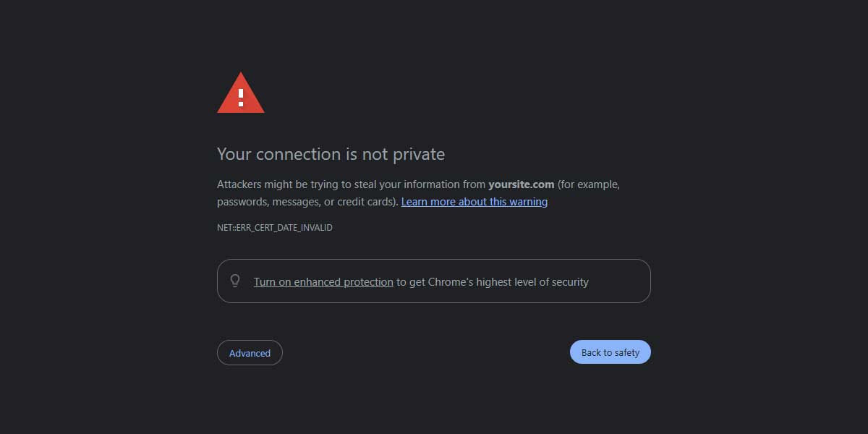Click the word "Attackers" in the warning message
Viewport: 868px width, 434px height.
(x=239, y=184)
